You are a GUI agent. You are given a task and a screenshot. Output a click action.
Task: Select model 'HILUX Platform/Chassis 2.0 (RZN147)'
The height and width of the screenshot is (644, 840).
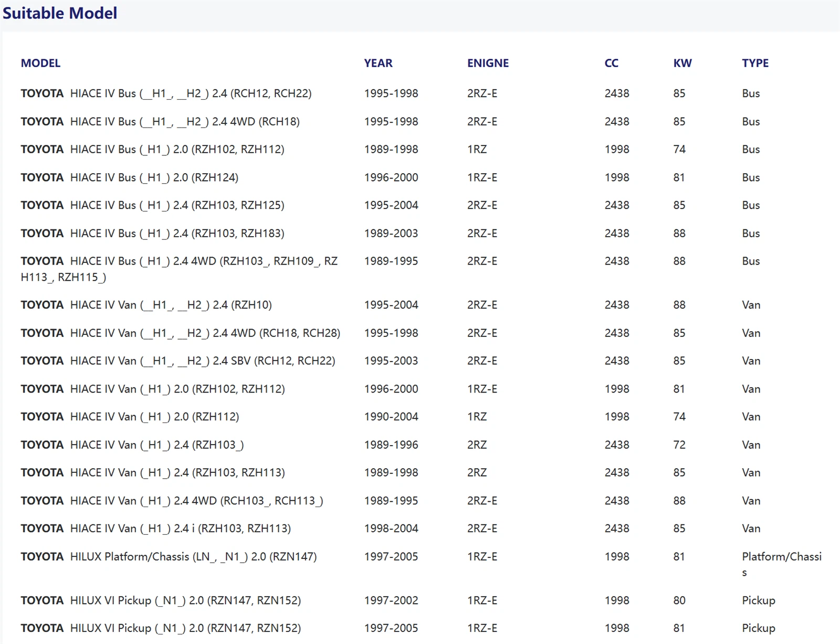169,557
